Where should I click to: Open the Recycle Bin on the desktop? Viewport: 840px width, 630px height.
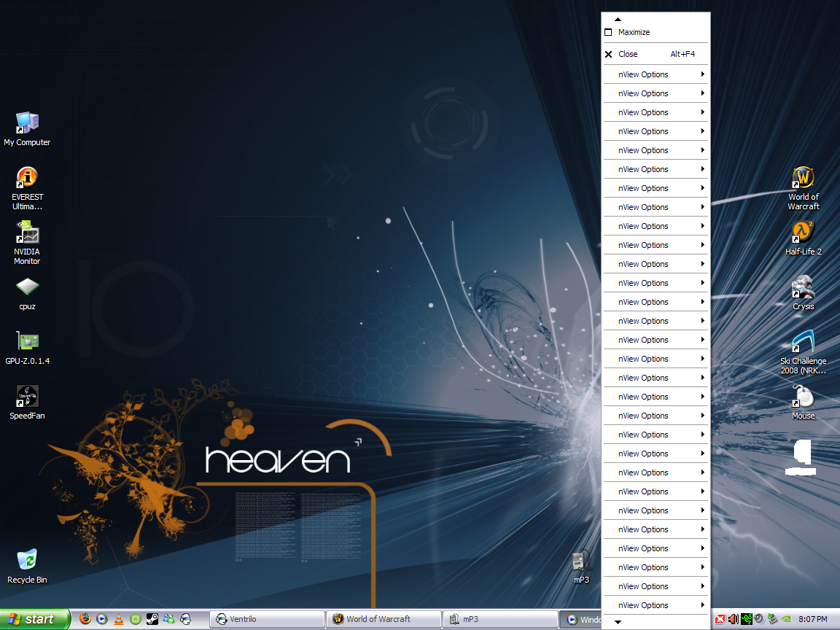pos(27,561)
